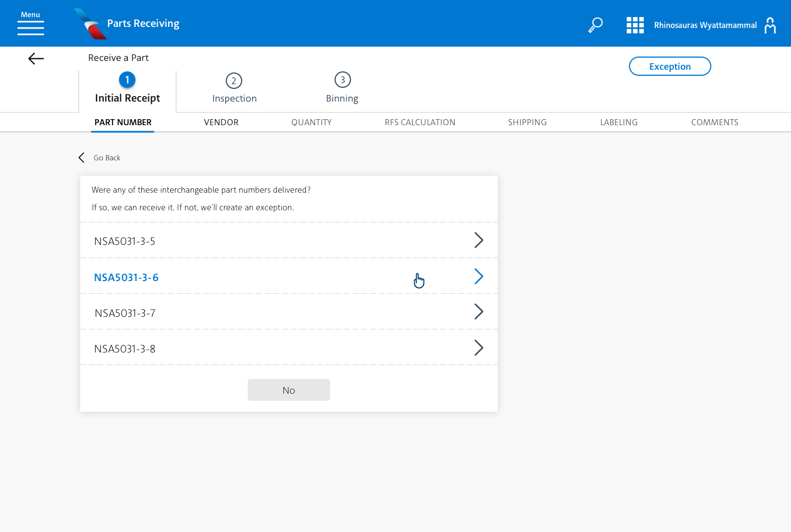The image size is (791, 532).
Task: Open the apps grid icon
Action: click(635, 25)
